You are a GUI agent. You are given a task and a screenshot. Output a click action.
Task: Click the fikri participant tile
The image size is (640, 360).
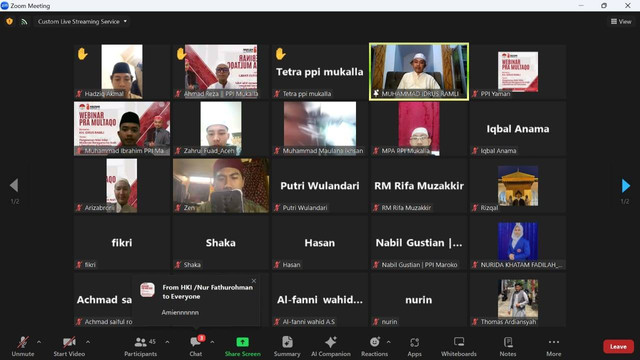click(122, 243)
